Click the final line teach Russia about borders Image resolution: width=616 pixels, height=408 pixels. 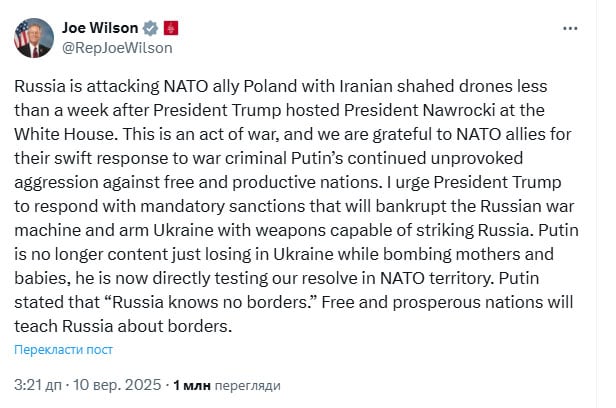point(123,326)
